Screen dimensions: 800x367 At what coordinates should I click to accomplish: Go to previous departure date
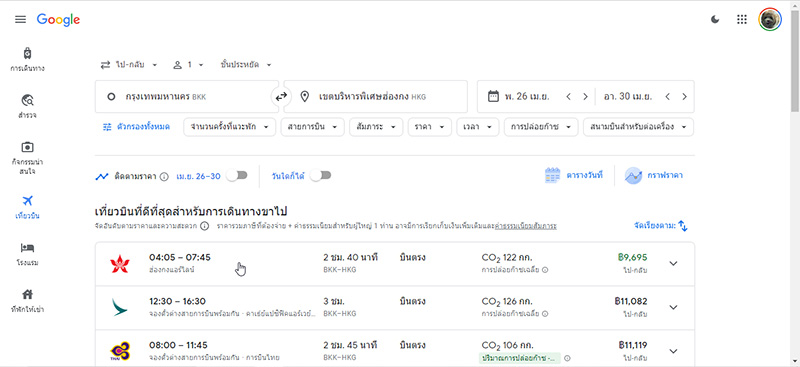coord(568,96)
